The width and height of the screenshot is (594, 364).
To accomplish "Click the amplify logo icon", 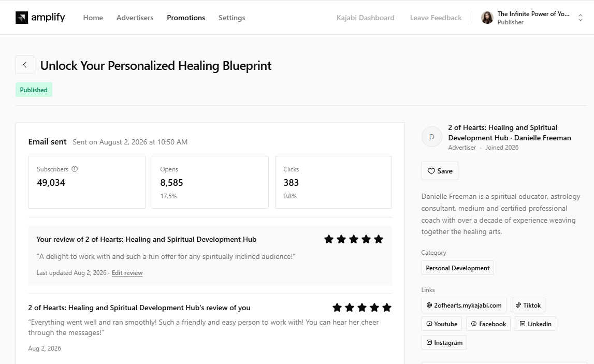I will tap(22, 18).
